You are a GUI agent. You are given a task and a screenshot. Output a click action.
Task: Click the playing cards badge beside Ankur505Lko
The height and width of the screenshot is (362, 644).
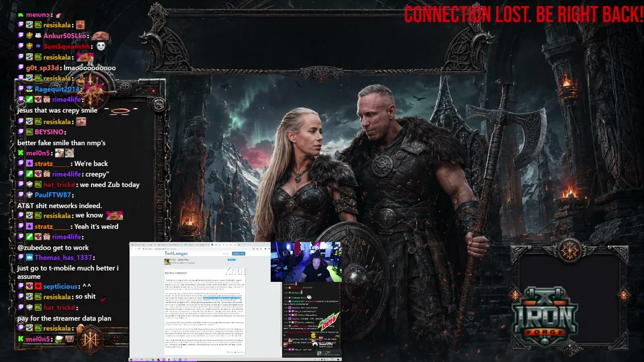(38, 36)
